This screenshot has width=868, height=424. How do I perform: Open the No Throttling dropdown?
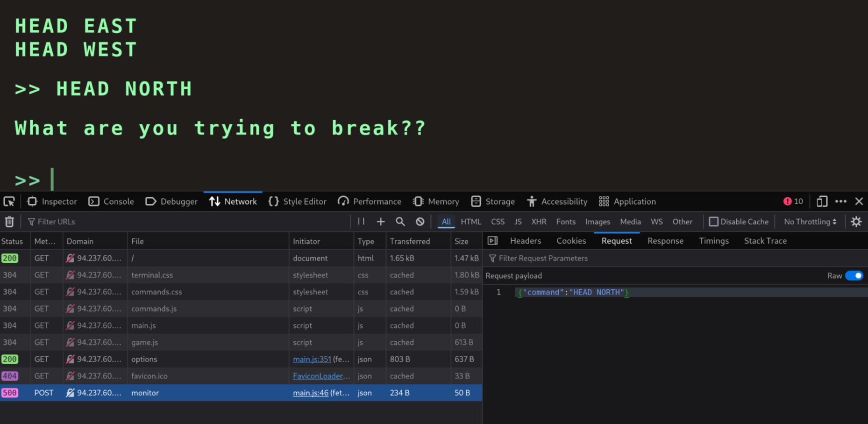pyautogui.click(x=810, y=222)
